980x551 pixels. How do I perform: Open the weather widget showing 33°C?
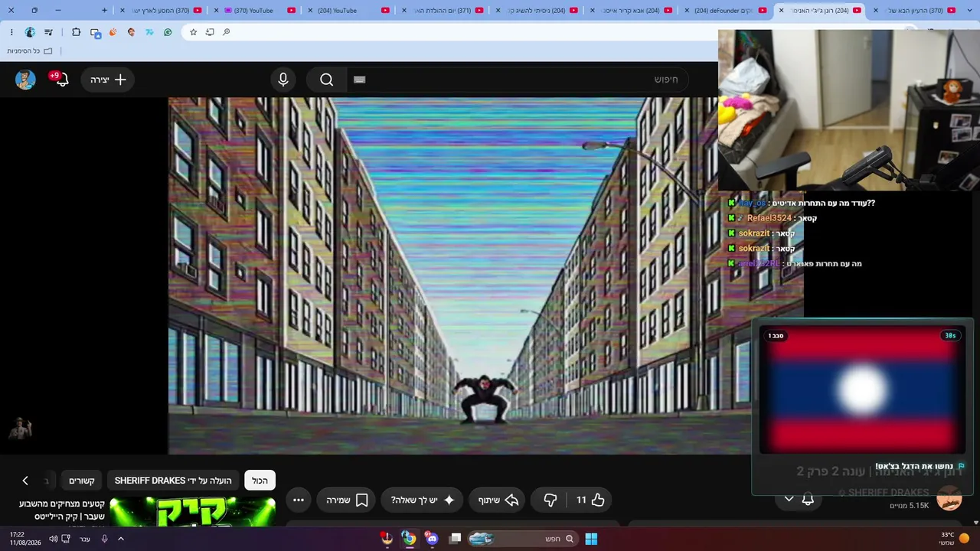(x=953, y=539)
